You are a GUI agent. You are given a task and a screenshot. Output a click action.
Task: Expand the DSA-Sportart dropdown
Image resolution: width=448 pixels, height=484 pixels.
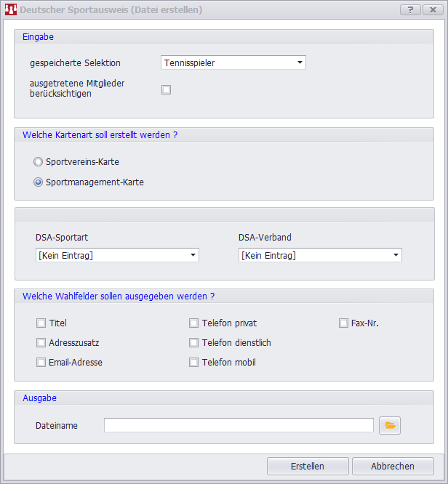(x=117, y=255)
